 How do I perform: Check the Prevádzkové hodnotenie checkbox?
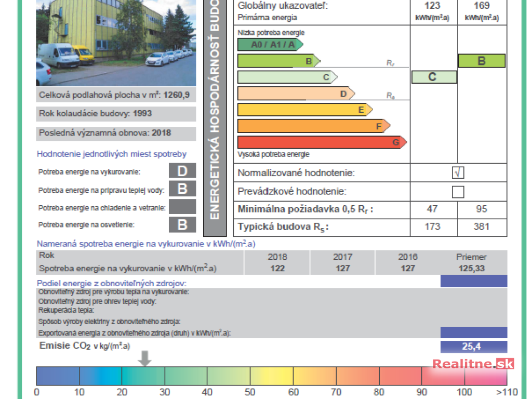point(458,192)
